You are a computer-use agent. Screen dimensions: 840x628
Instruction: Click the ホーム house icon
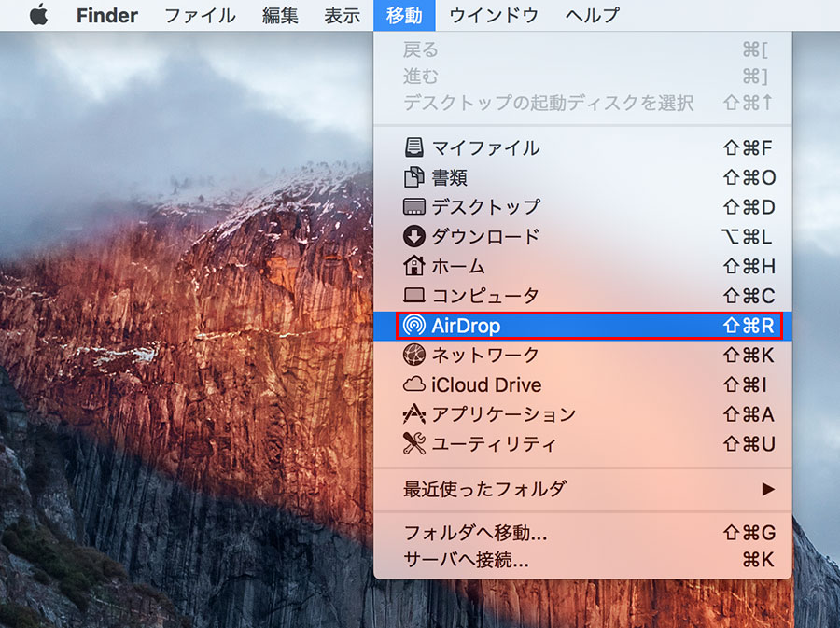click(413, 266)
